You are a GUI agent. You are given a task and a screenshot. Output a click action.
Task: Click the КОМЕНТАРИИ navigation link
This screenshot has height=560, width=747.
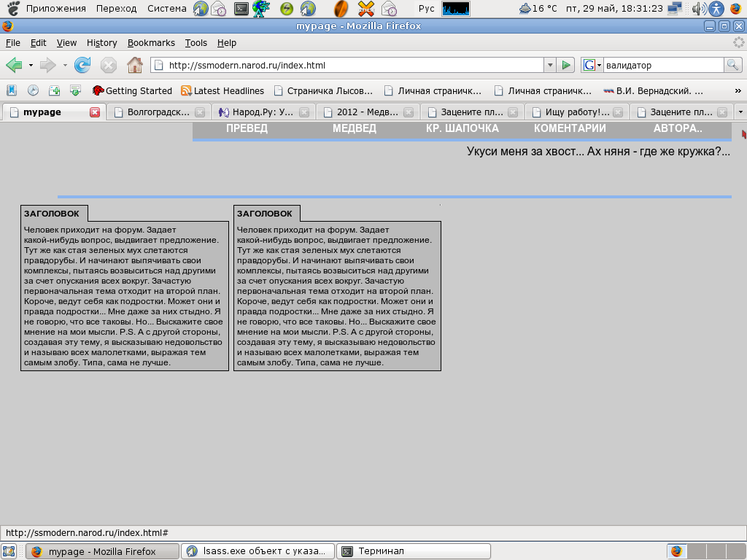coord(570,128)
